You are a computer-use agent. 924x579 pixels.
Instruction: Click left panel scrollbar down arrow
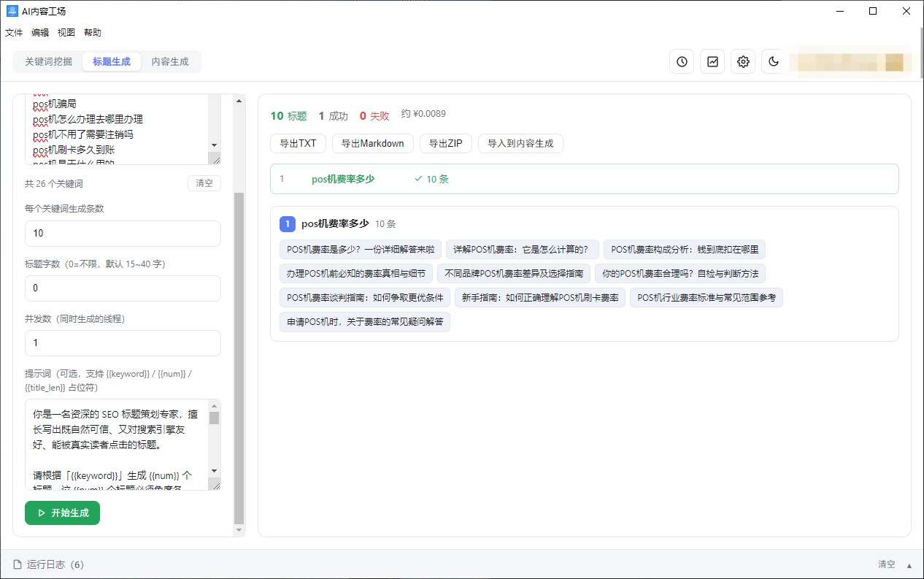[239, 531]
